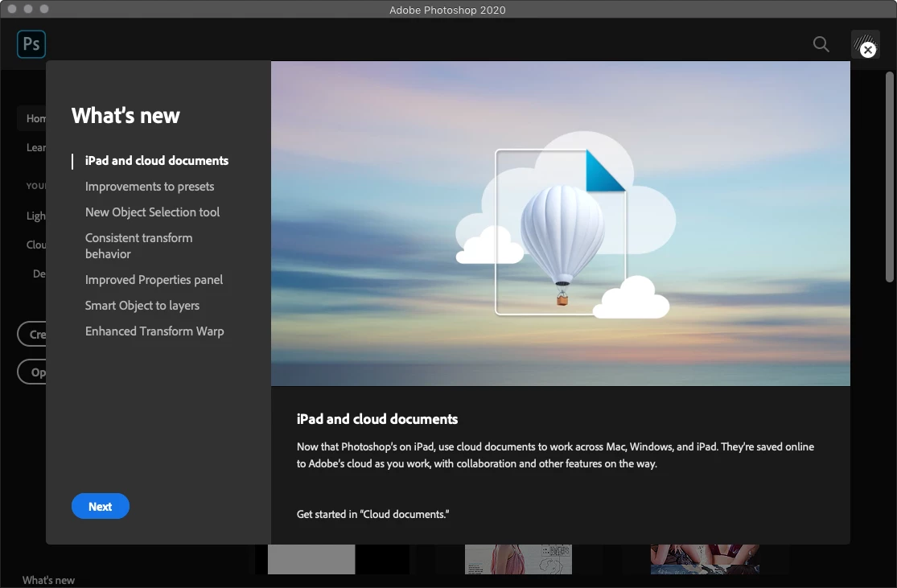The image size is (897, 588).
Task: Click the Photoshop Ps logo icon
Action: tap(31, 44)
